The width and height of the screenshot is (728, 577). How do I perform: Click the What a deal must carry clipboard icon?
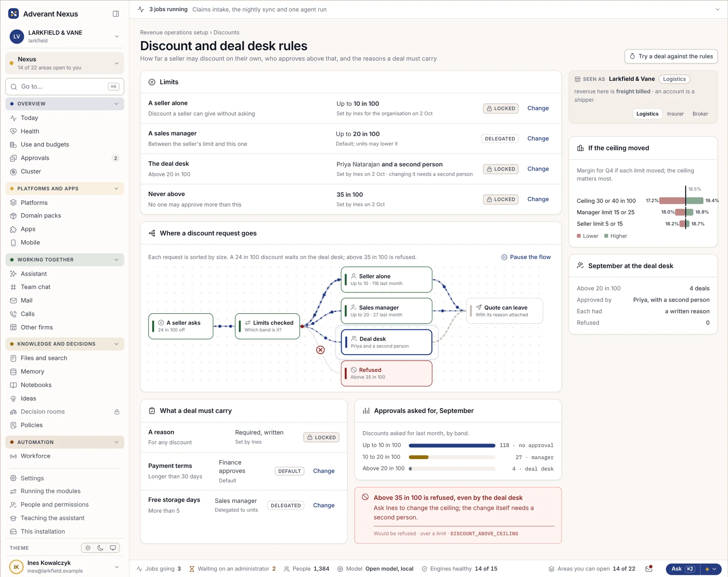point(152,411)
